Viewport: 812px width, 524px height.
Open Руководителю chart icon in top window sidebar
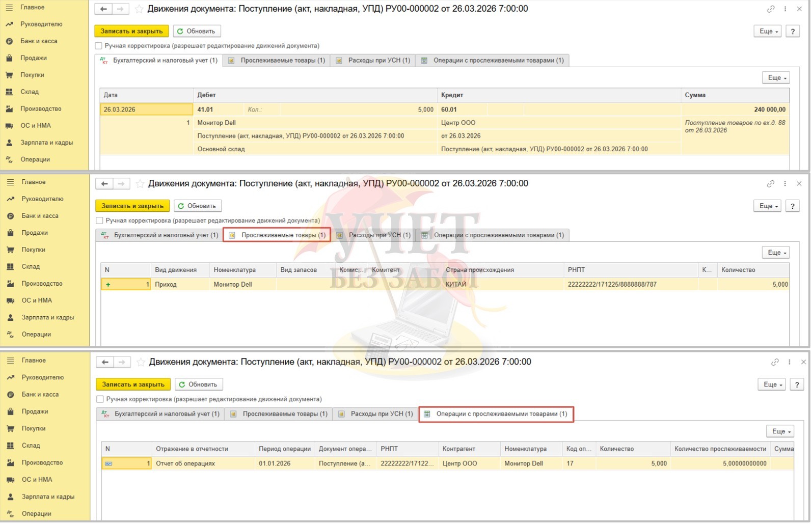[9, 24]
